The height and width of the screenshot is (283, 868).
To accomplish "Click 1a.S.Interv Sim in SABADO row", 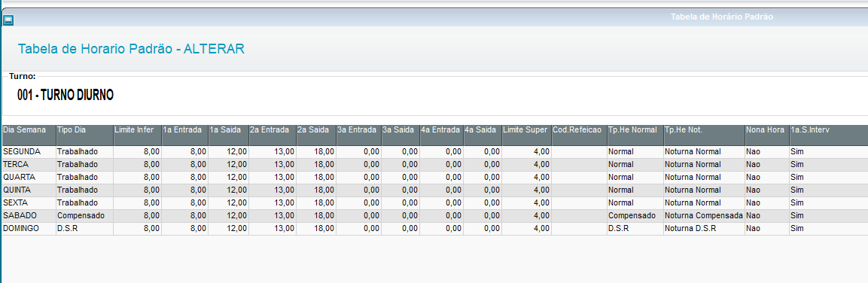I will [x=828, y=215].
